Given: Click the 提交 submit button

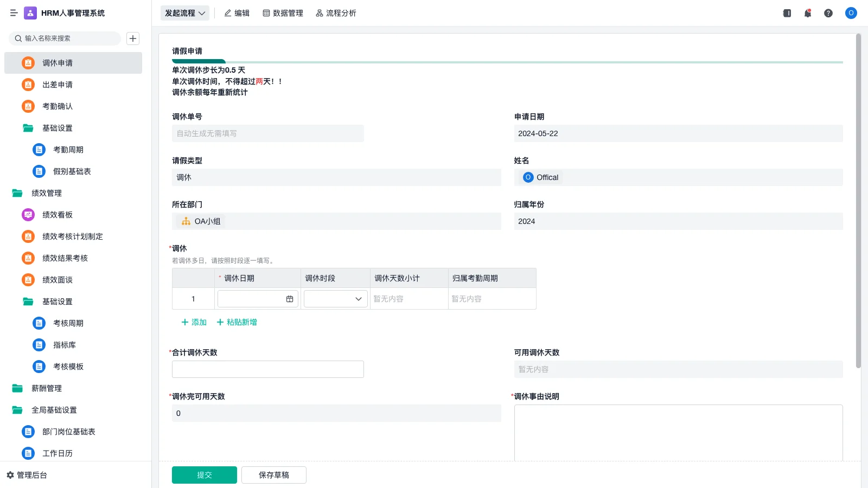Looking at the screenshot, I should pos(204,474).
